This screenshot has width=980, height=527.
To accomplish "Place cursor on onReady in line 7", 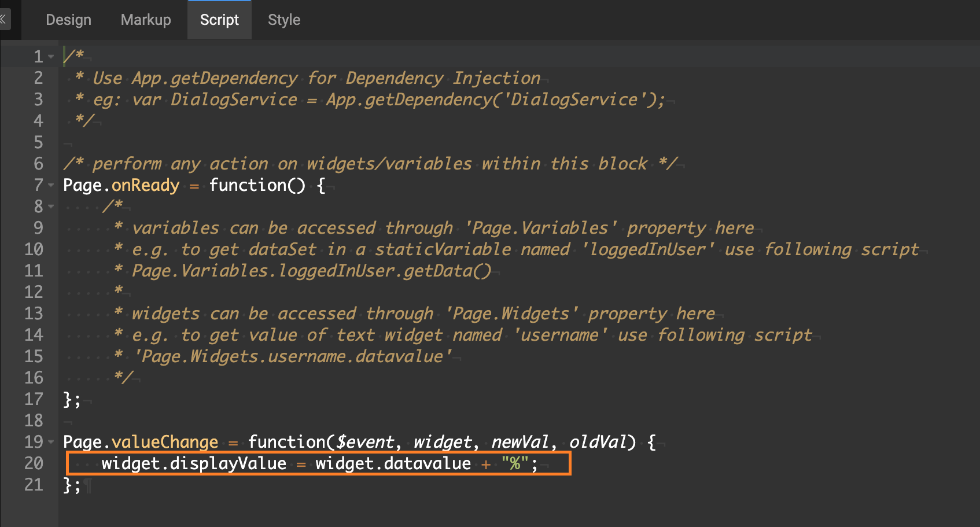I will 145,185.
